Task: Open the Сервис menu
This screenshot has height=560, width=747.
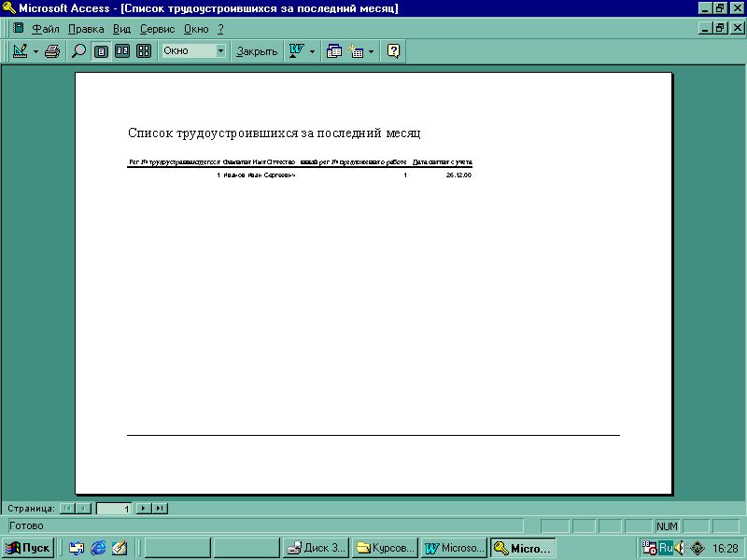Action: pyautogui.click(x=157, y=29)
